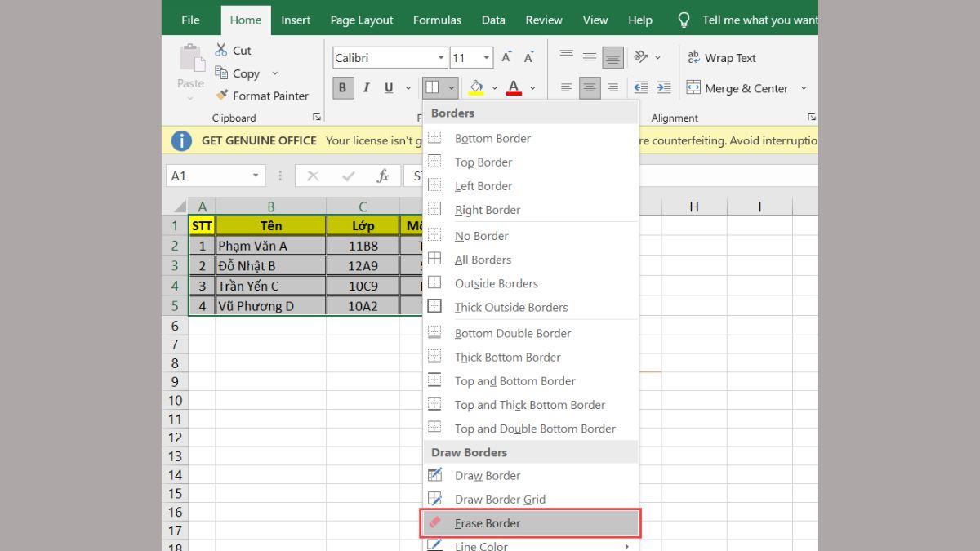
Task: Toggle Wrap Text for selected cells
Action: click(x=721, y=58)
